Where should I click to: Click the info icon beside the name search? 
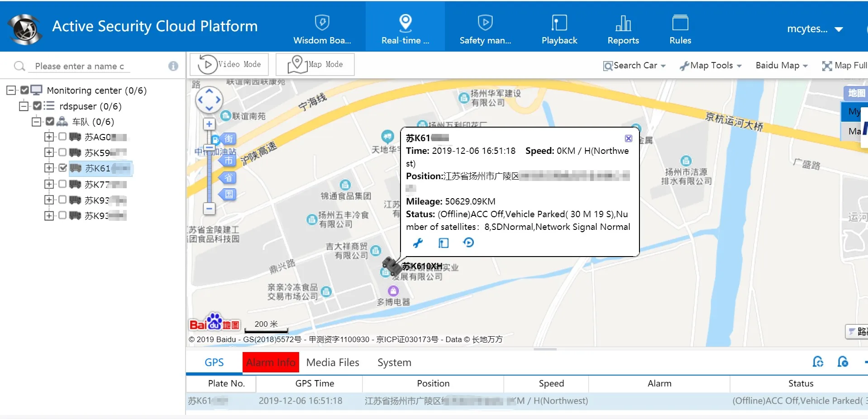(173, 66)
